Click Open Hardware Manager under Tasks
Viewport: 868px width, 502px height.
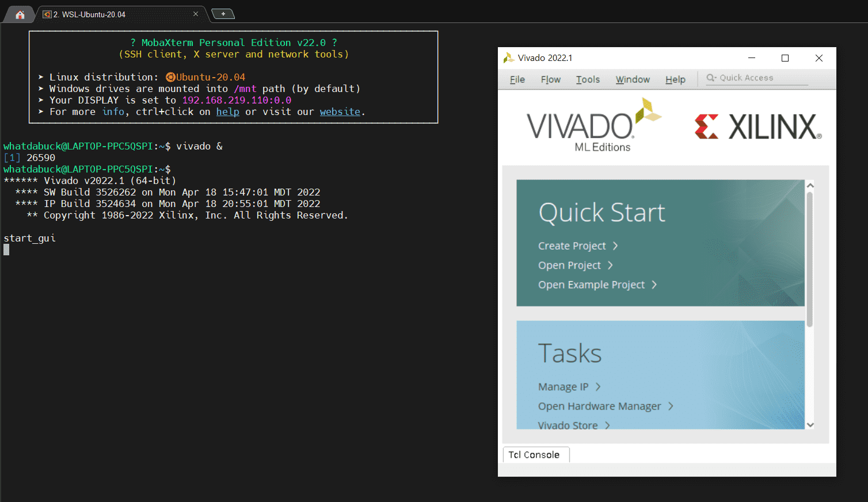[x=599, y=407]
